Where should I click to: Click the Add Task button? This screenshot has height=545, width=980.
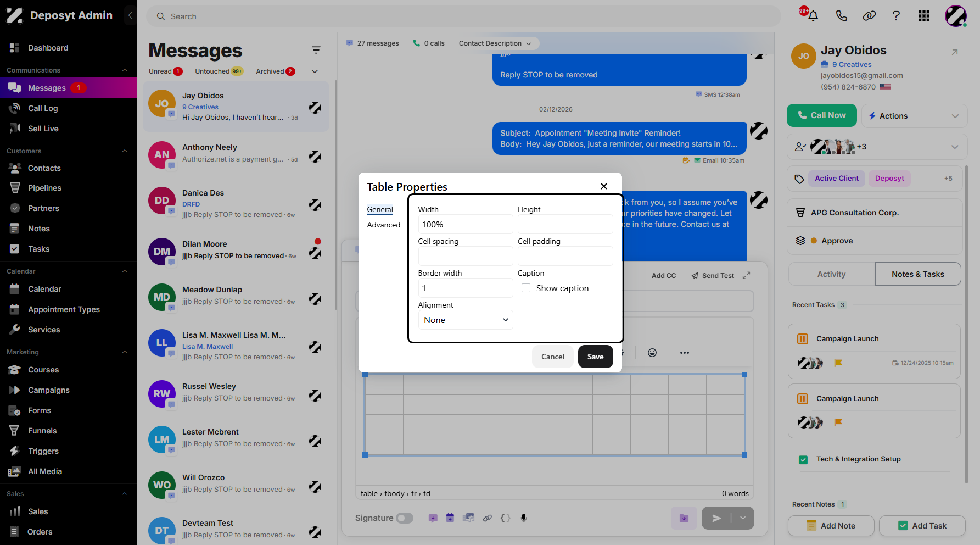pyautogui.click(x=922, y=526)
